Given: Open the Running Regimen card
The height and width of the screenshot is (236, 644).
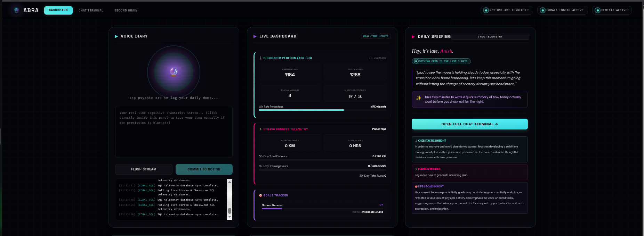Looking at the screenshot, I should pos(470,172).
